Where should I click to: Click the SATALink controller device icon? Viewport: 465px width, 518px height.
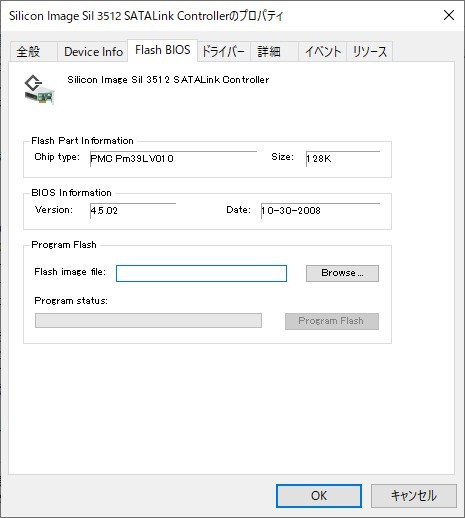click(x=39, y=90)
